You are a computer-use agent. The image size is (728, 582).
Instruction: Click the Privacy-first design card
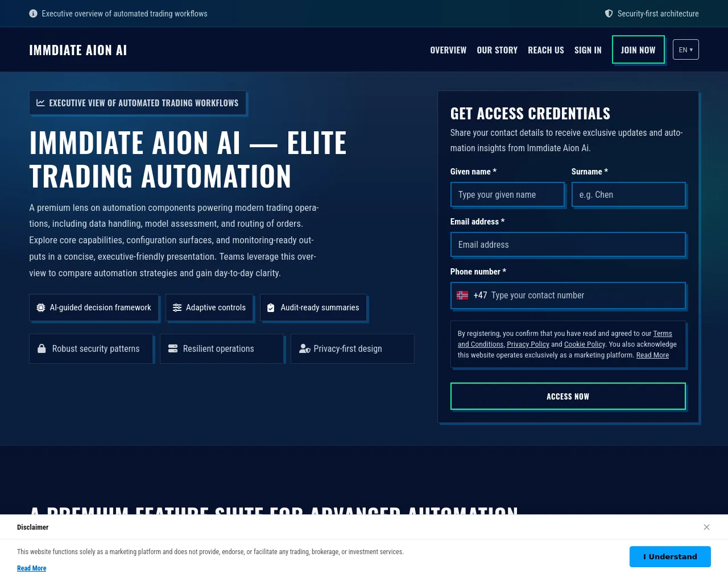point(353,348)
